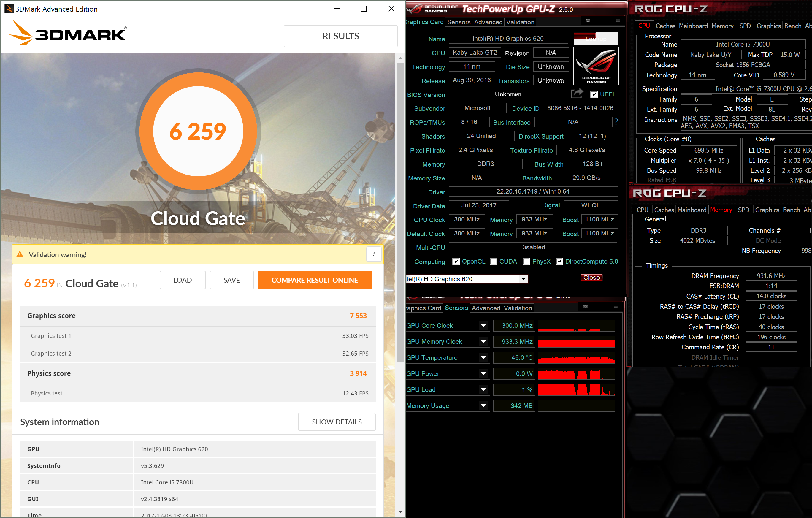The image size is (812, 518).
Task: Click the RESULTS button
Action: point(341,36)
